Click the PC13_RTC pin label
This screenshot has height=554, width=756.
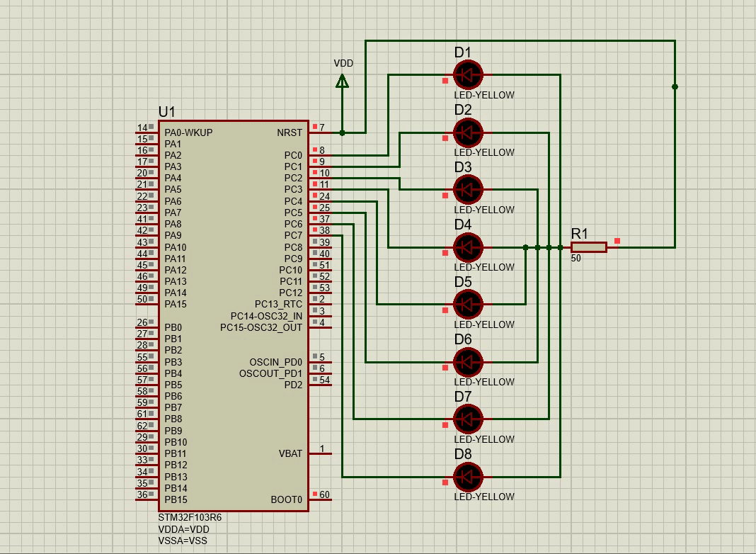pyautogui.click(x=278, y=304)
